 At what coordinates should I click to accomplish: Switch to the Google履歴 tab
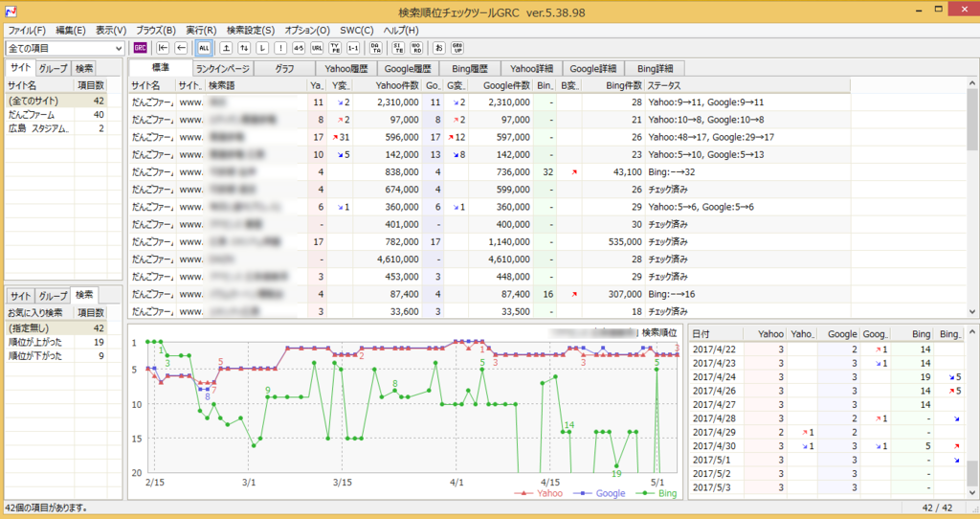408,69
